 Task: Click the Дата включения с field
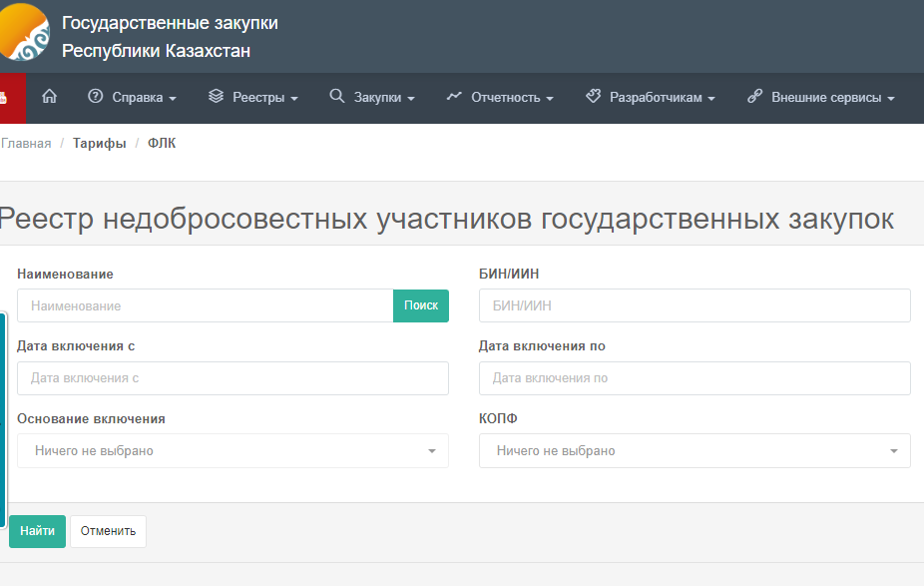[x=232, y=378]
